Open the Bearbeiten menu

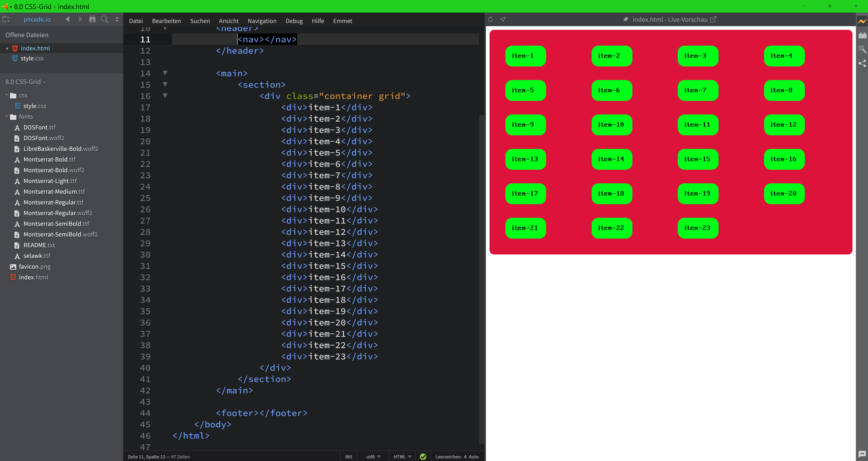[x=166, y=21]
